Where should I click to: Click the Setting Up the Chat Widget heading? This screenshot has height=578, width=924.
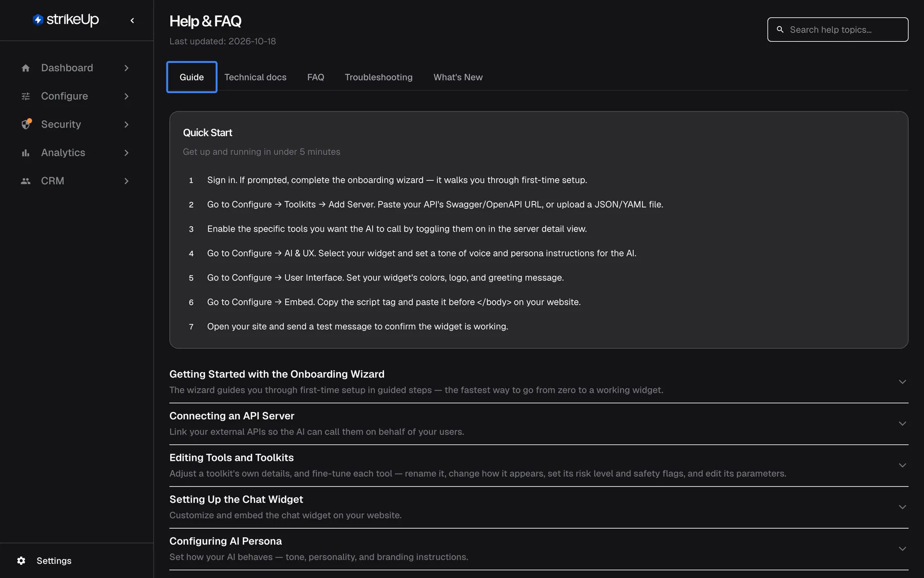tap(236, 499)
